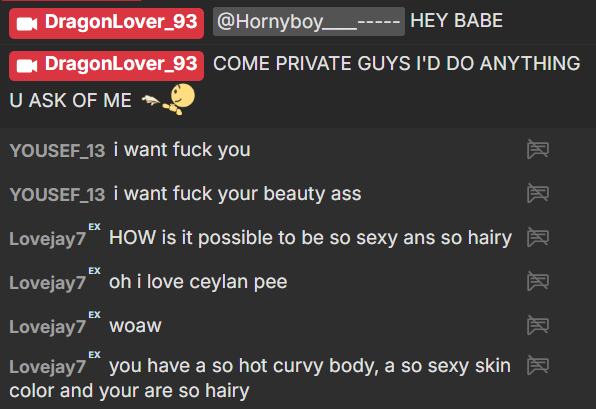Open the @Hornyboy mention tag
The image size is (596, 409).
click(x=309, y=21)
